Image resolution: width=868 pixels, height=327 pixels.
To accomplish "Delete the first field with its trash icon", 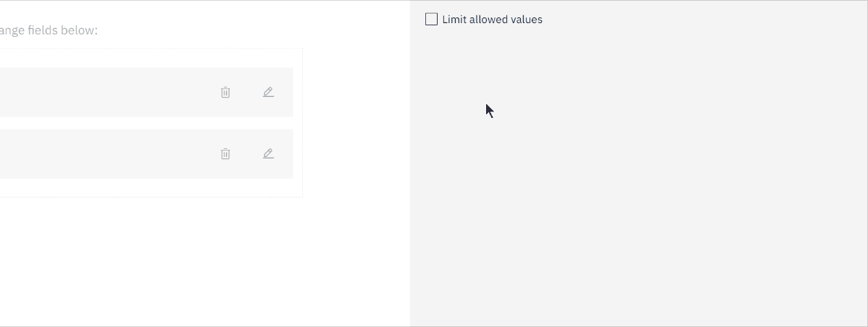I will tap(226, 93).
